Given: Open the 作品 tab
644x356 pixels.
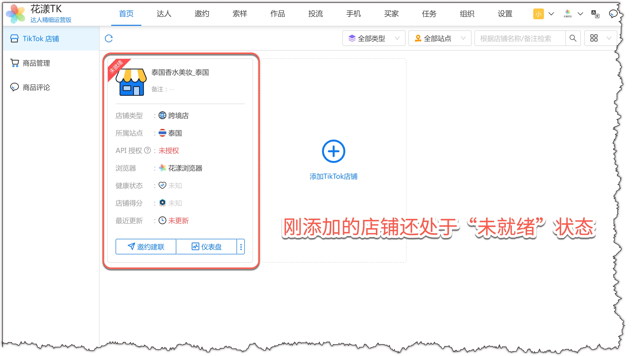Looking at the screenshot, I should 278,14.
